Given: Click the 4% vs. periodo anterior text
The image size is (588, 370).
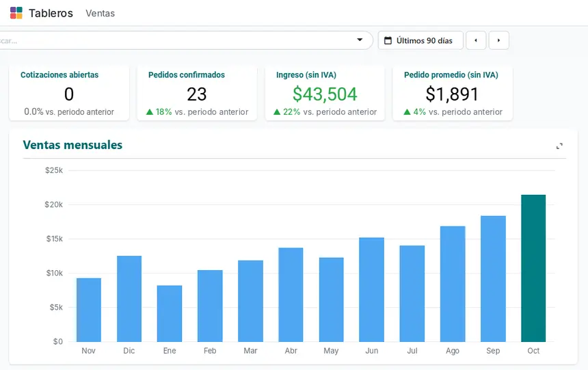Looking at the screenshot, I should [x=453, y=112].
